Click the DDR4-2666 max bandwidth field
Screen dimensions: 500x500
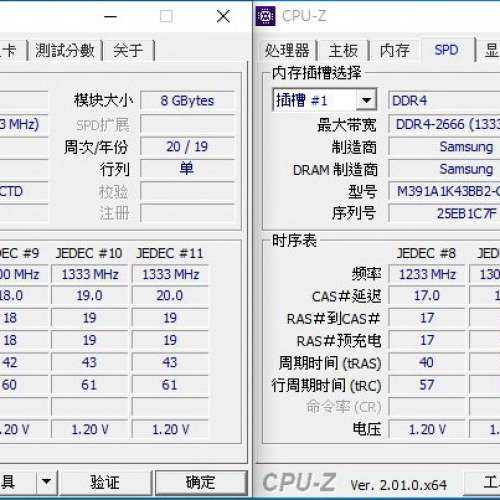444,124
